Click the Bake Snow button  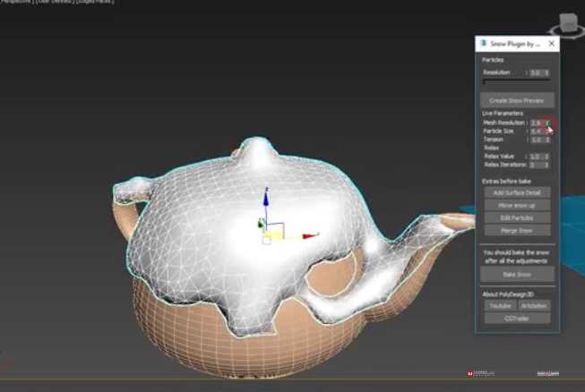(x=517, y=274)
